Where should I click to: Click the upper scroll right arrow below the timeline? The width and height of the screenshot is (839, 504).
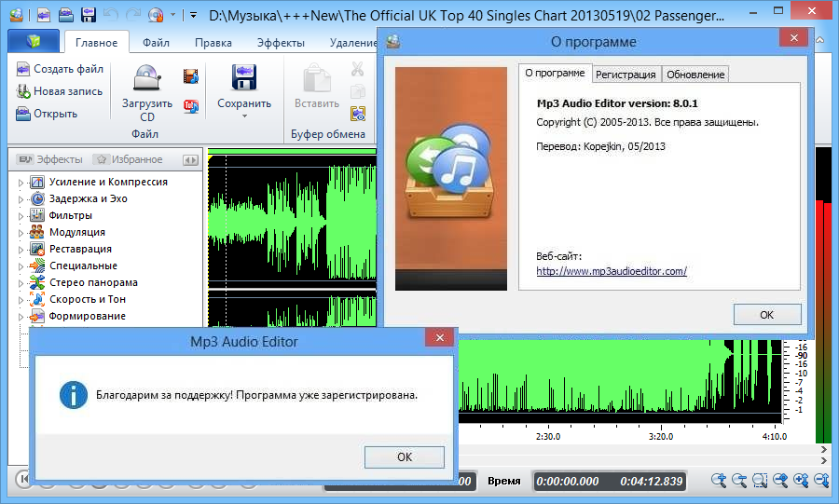coord(824,450)
